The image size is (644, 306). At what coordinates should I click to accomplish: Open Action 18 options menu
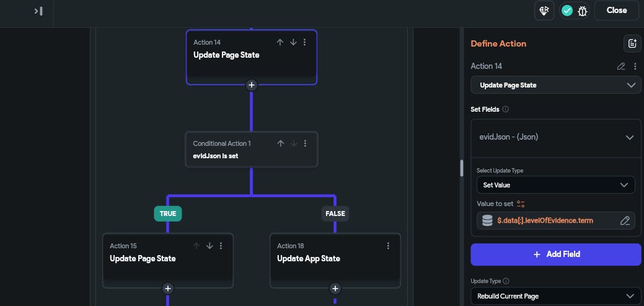click(388, 246)
